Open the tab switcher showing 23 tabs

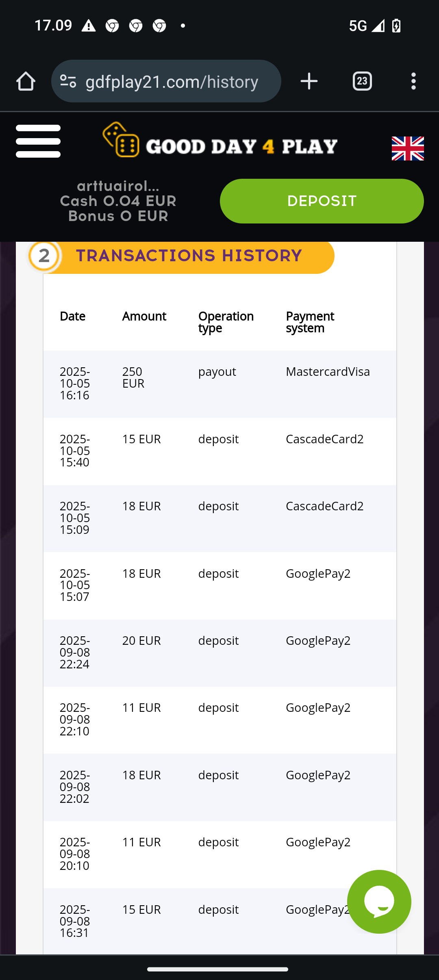(x=362, y=81)
